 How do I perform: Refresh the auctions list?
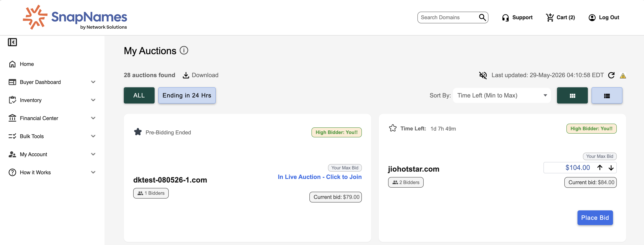click(611, 75)
